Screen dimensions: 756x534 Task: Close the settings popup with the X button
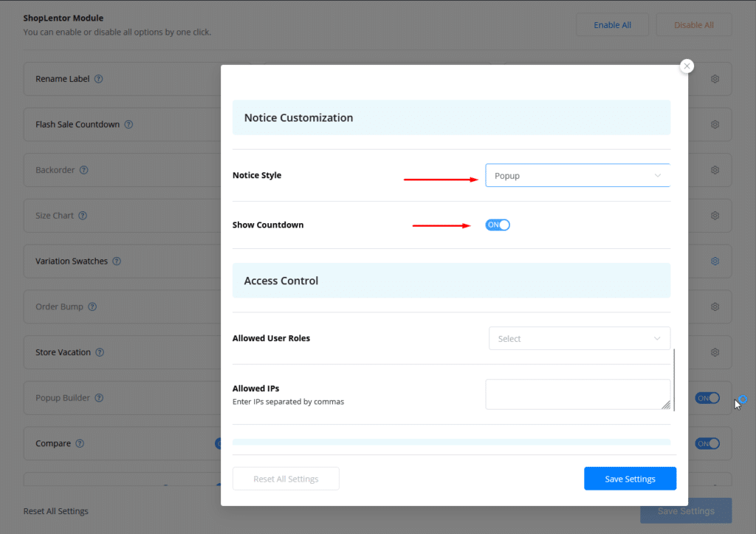click(x=687, y=66)
